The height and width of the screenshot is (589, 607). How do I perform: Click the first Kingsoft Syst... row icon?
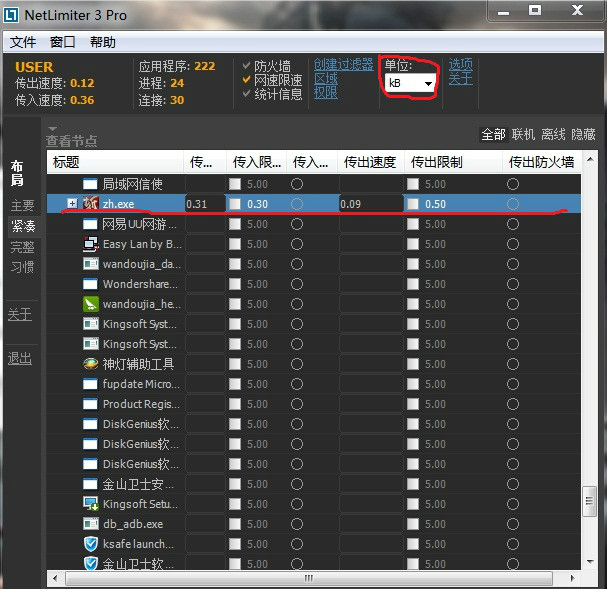pyautogui.click(x=90, y=324)
